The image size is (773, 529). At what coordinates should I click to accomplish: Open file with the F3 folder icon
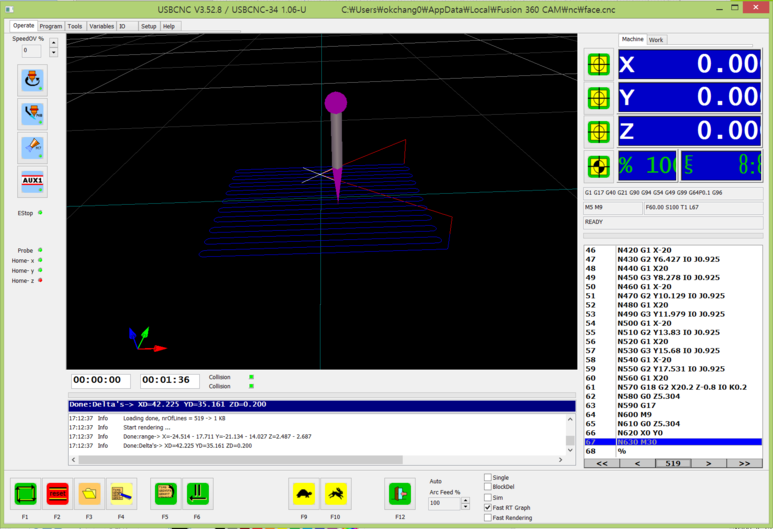click(89, 494)
